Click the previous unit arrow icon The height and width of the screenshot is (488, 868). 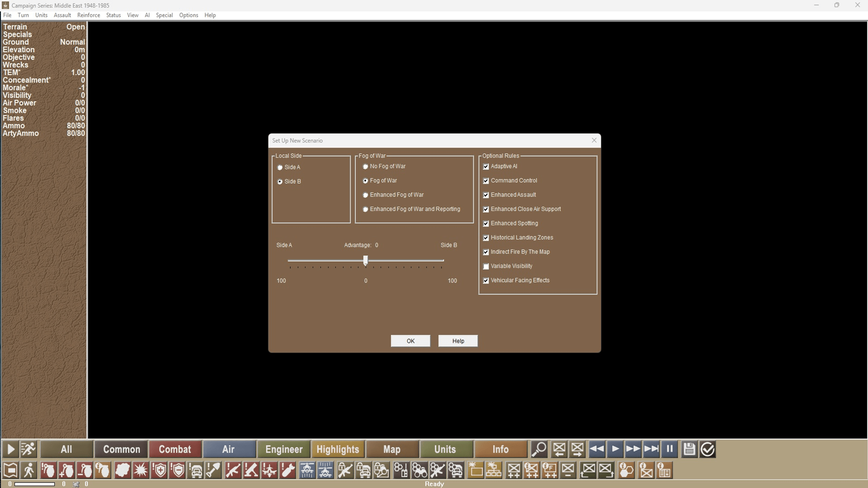[559, 450]
